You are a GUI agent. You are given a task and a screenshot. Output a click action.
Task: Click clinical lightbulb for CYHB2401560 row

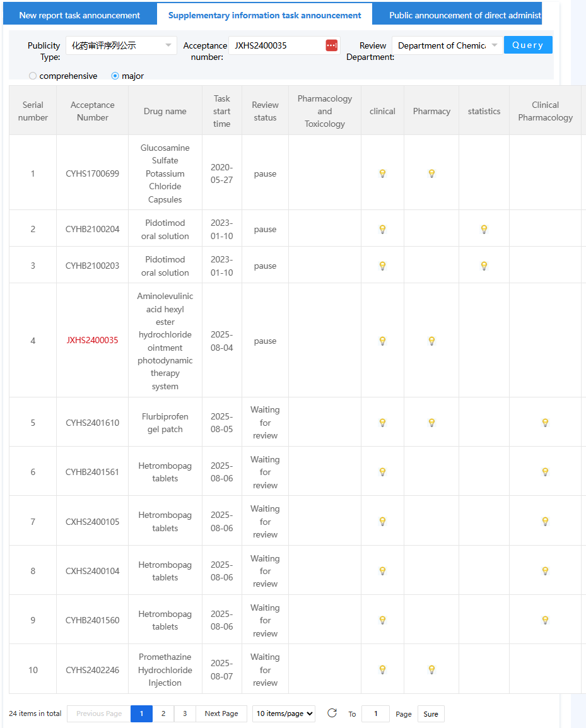(382, 620)
